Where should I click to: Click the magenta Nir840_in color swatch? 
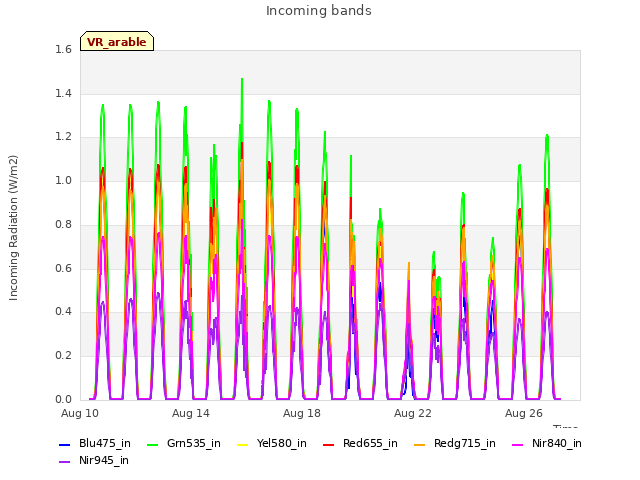[518, 444]
